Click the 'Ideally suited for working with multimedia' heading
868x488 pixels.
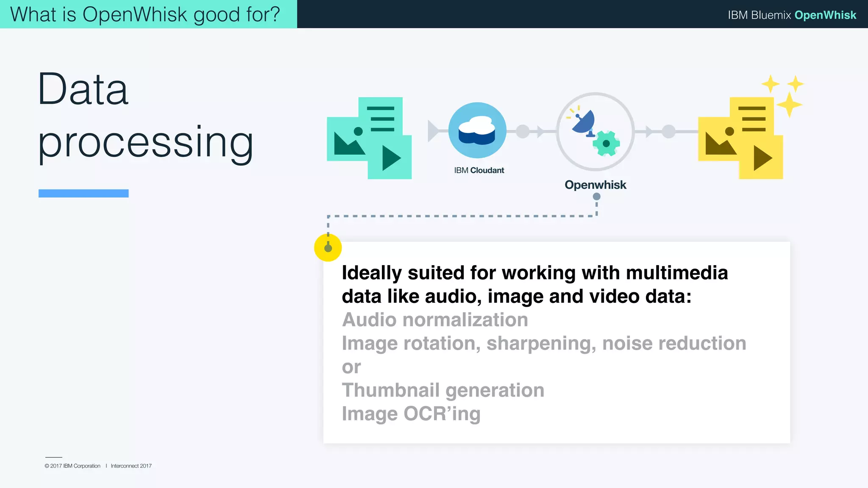[x=535, y=273]
